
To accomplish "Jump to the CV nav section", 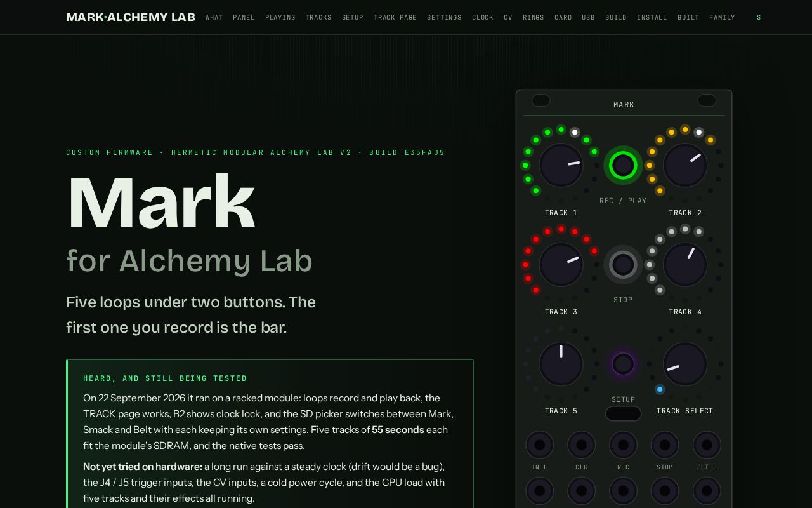I will coord(508,18).
